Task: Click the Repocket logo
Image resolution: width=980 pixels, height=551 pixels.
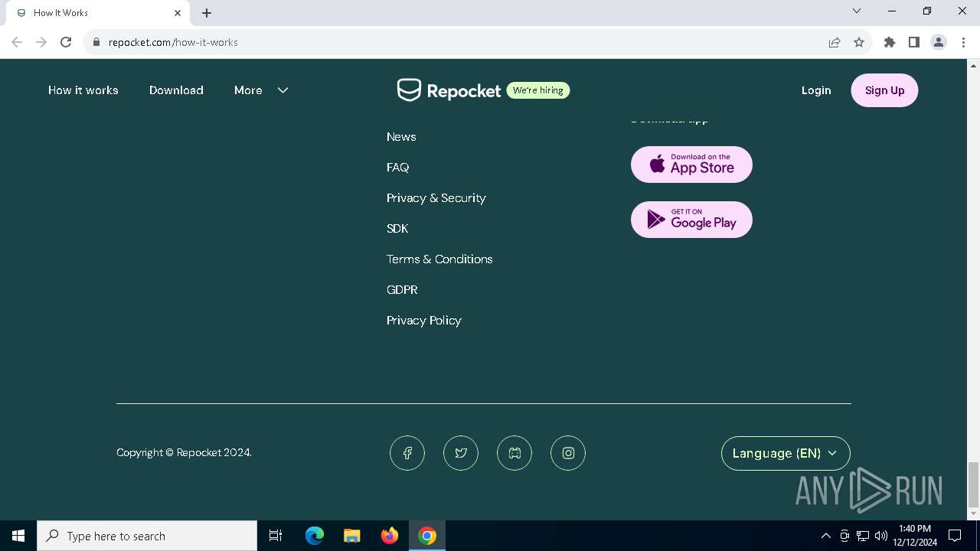Action: pos(449,90)
